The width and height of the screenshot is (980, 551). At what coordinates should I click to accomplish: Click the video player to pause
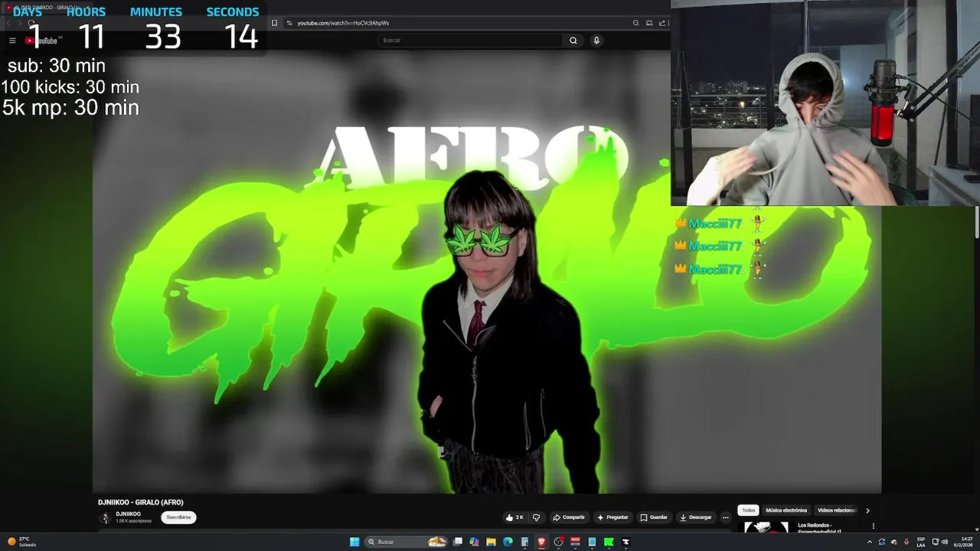coord(487,272)
